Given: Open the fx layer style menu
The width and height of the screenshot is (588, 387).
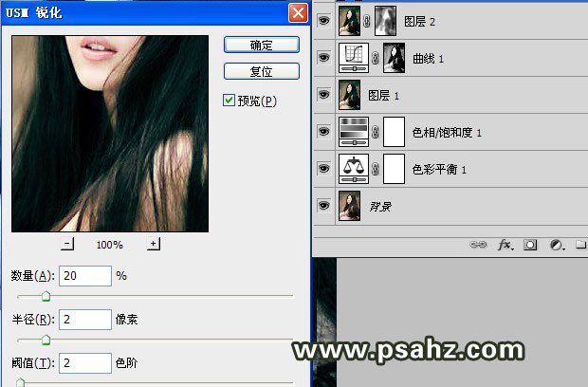Looking at the screenshot, I should (x=506, y=245).
